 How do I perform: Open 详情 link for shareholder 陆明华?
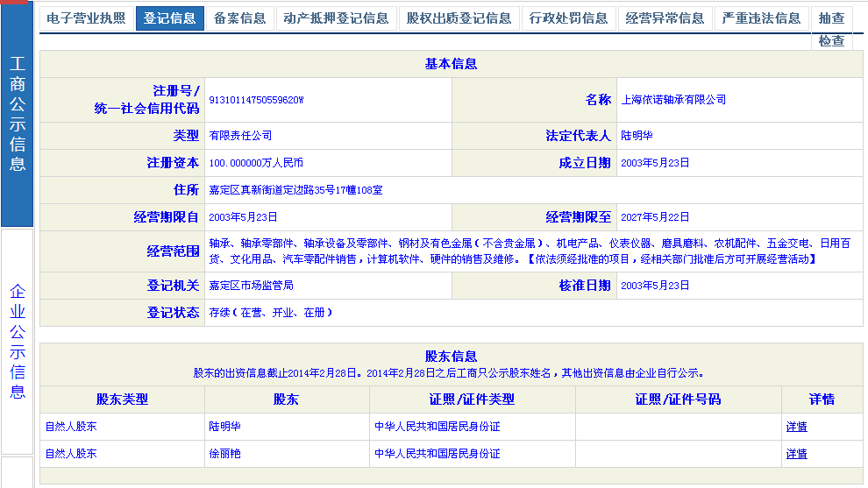[796, 427]
